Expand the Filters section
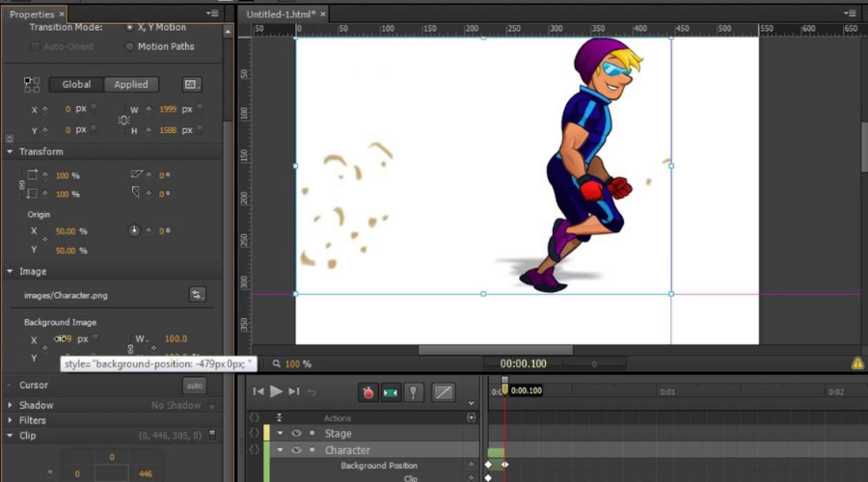This screenshot has width=868, height=482. click(10, 420)
